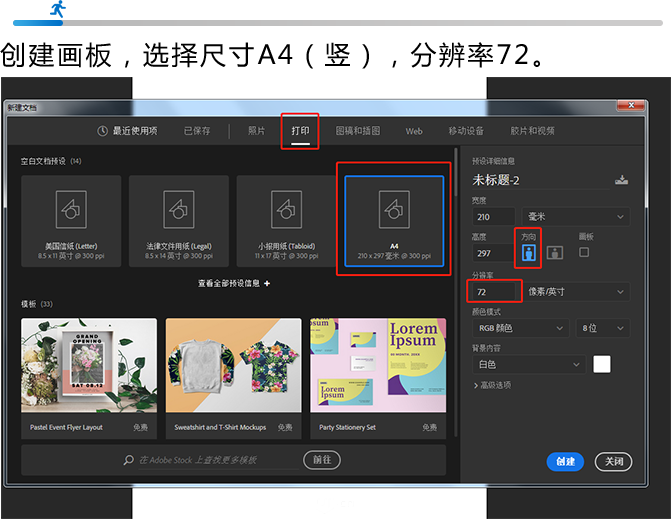Click the tutorial progress bar
The width and height of the screenshot is (671, 519).
point(338,23)
